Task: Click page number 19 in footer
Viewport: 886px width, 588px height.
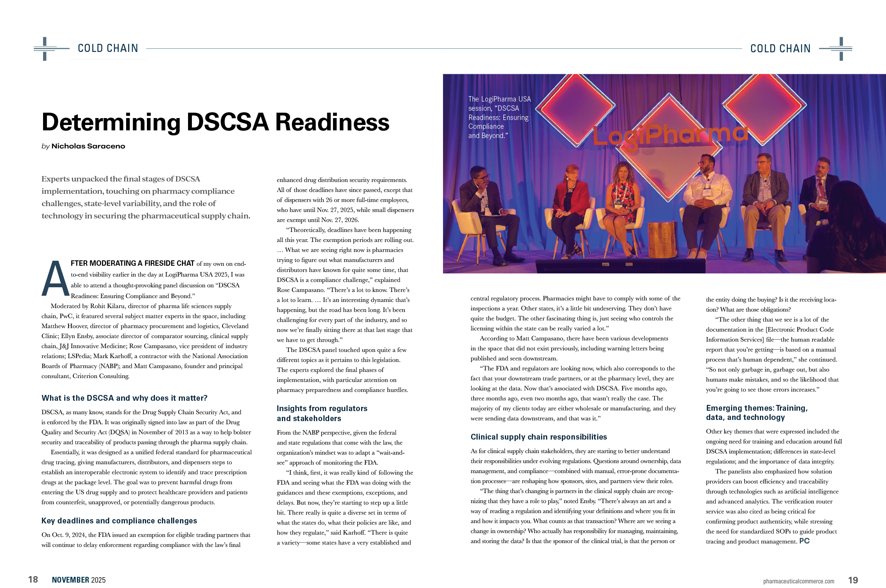Action: click(853, 580)
